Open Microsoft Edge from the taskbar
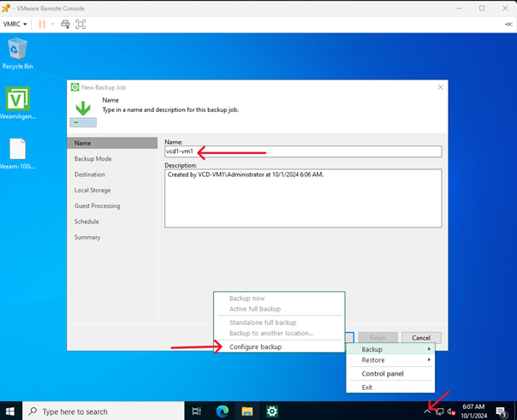The height and width of the screenshot is (420, 517). click(222, 411)
